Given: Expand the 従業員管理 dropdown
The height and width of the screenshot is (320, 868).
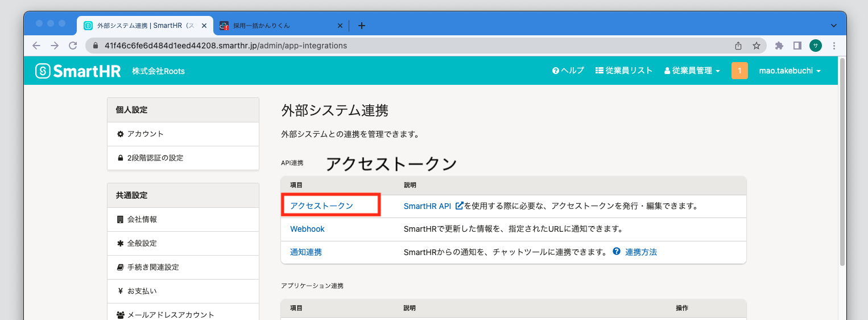Looking at the screenshot, I should 692,71.
